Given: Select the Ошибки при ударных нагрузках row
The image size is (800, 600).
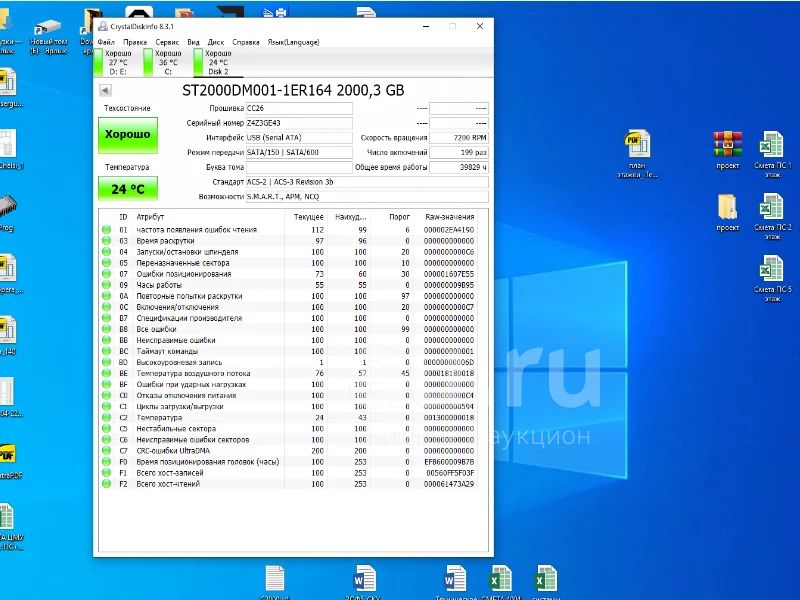Looking at the screenshot, I should point(288,384).
